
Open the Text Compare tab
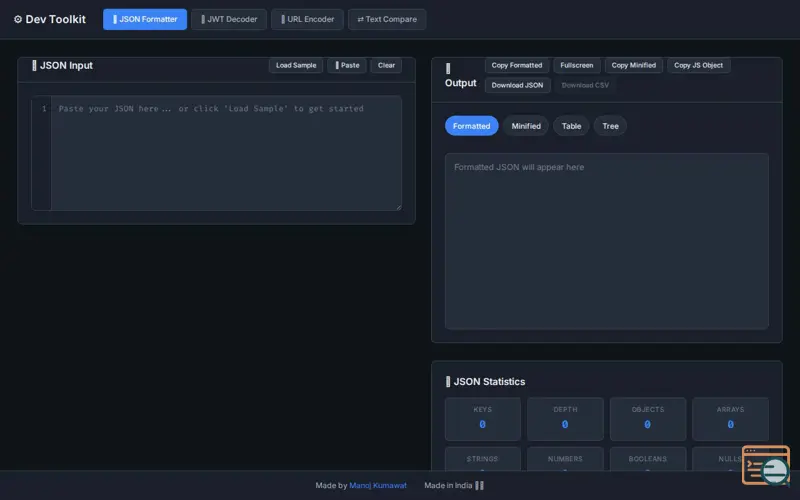point(387,19)
